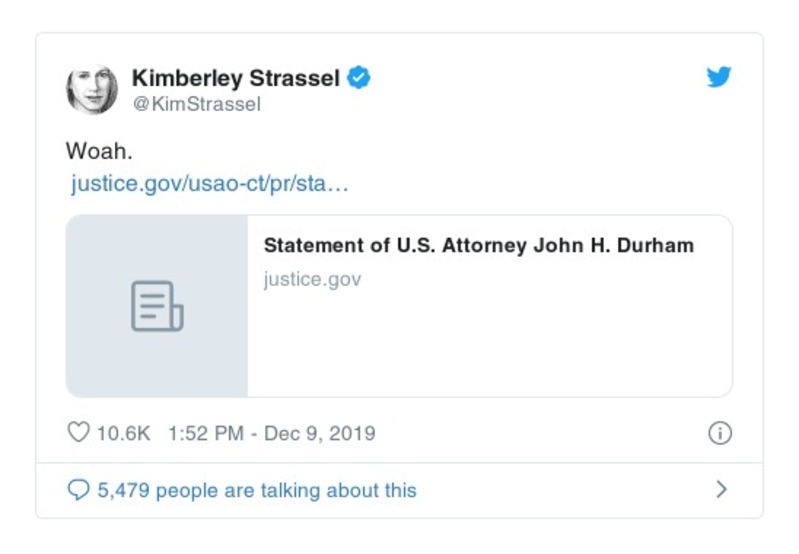Open the Kimberley Strassel display name

pyautogui.click(x=236, y=78)
